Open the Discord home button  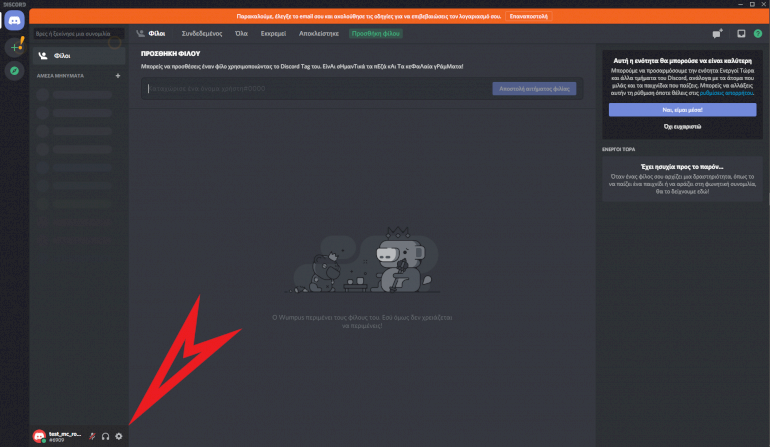pyautogui.click(x=15, y=21)
